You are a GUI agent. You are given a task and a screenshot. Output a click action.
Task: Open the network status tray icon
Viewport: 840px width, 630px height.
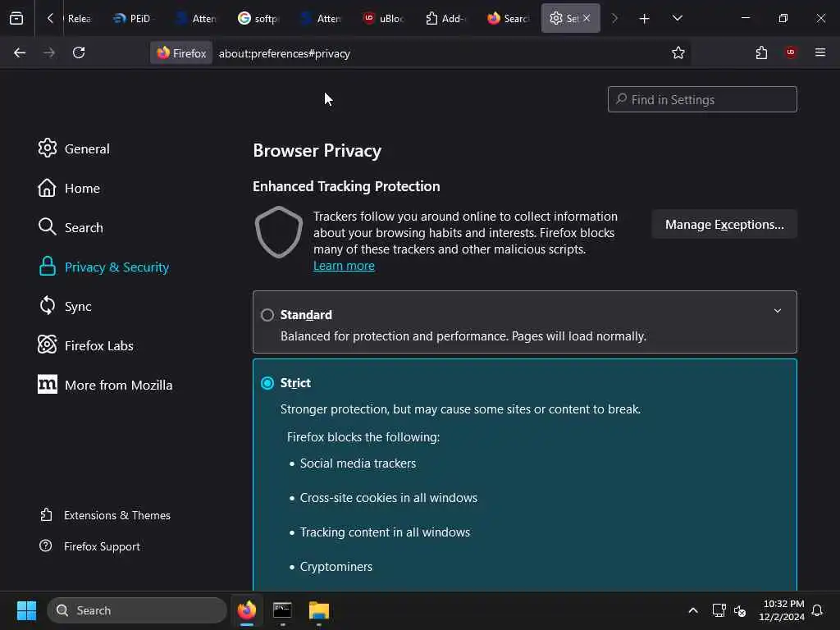click(719, 610)
